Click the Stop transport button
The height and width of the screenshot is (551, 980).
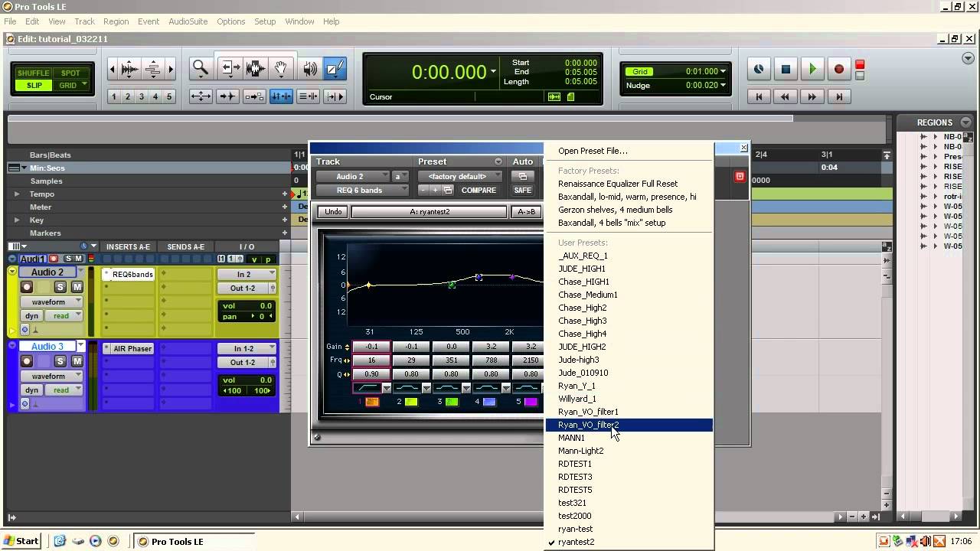[x=786, y=69]
